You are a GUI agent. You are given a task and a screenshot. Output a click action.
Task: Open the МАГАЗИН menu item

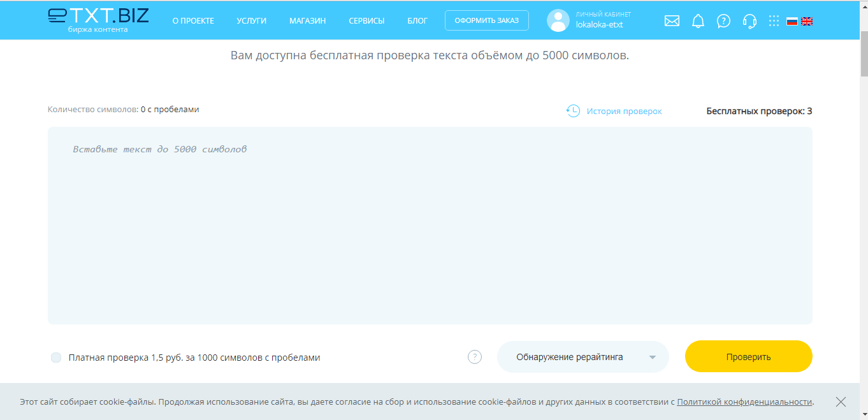pos(307,20)
